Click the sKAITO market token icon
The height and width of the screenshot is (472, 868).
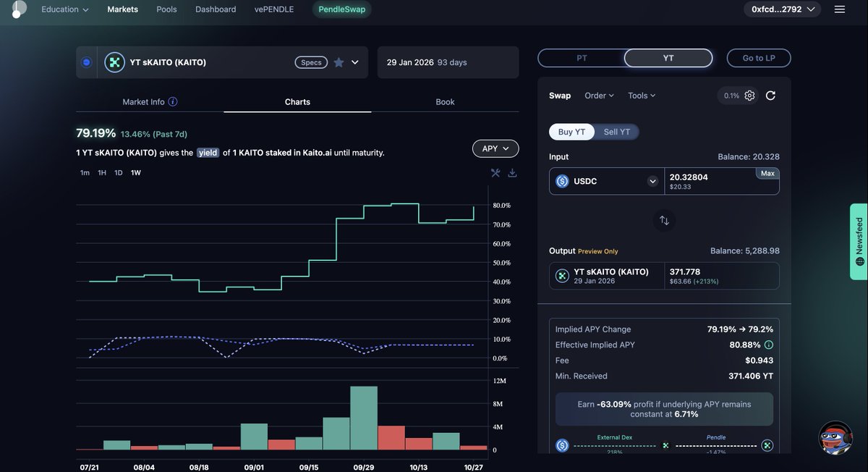tap(114, 62)
